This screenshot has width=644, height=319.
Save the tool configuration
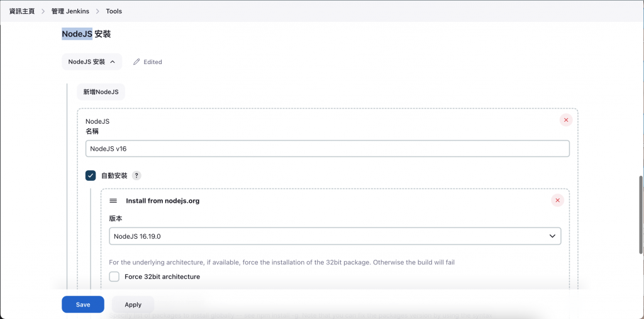pos(83,305)
